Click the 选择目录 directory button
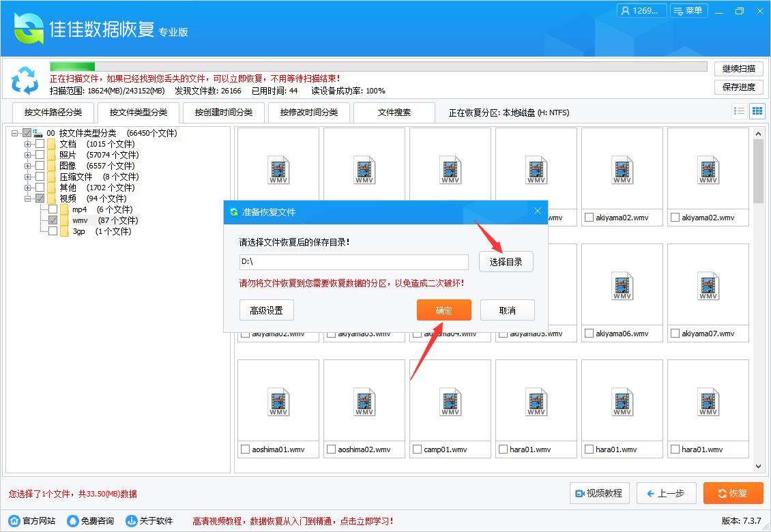The image size is (771, 532). [x=506, y=261]
